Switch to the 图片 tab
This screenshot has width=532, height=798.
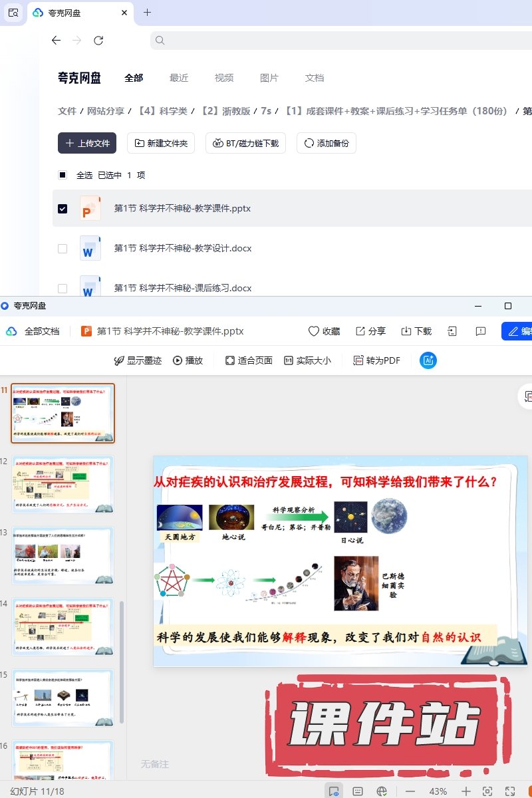[269, 78]
